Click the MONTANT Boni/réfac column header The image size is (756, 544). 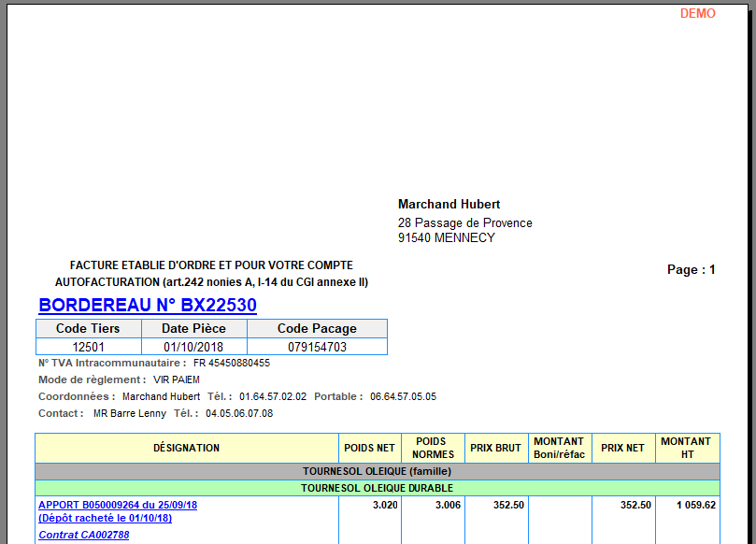pyautogui.click(x=559, y=448)
